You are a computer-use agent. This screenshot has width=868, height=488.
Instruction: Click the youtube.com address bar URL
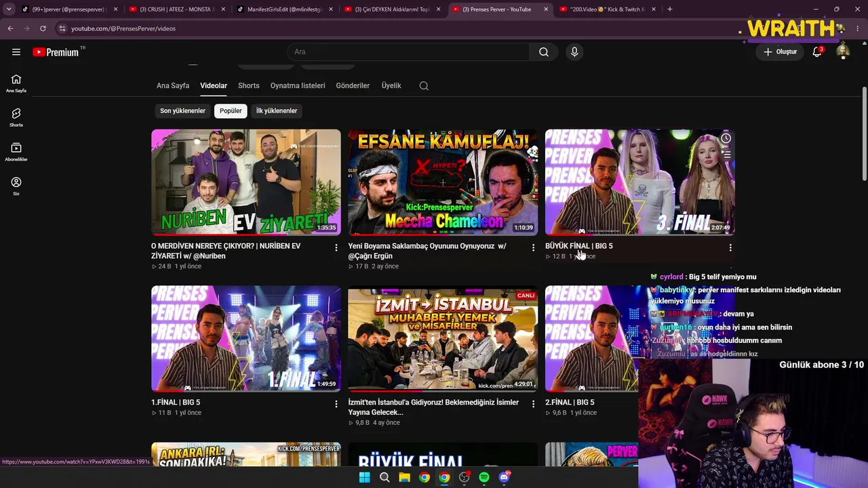(123, 28)
